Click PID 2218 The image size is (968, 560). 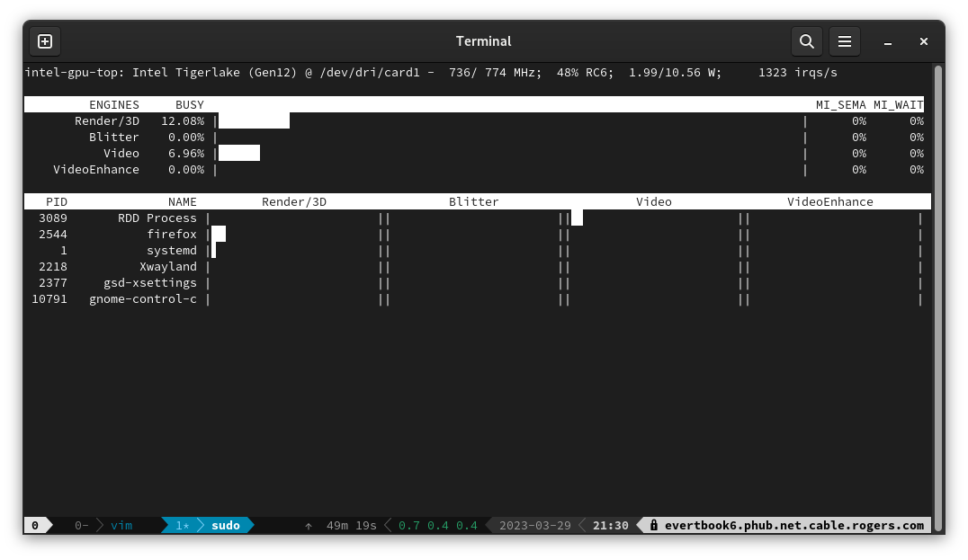coord(52,266)
